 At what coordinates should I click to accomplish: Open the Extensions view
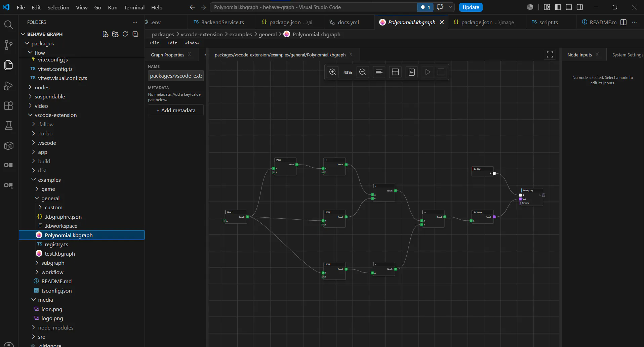(8, 106)
